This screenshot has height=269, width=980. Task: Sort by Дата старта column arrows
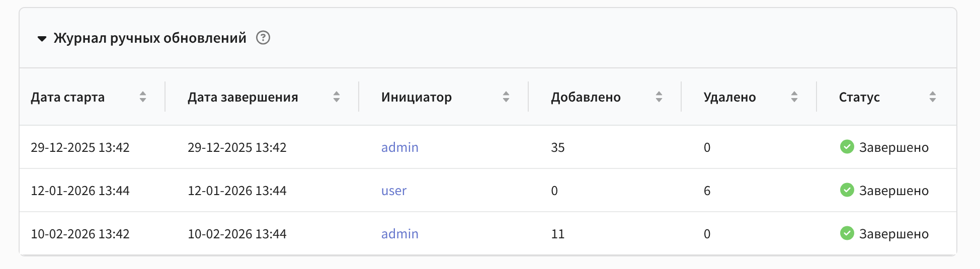click(143, 97)
